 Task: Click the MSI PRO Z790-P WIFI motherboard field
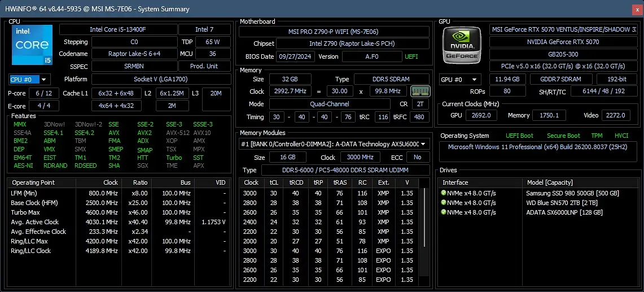click(x=334, y=32)
